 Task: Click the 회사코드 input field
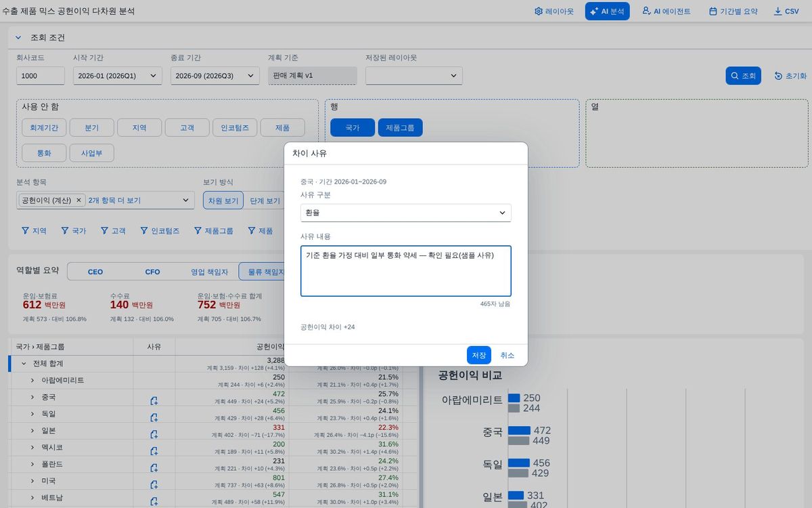[x=41, y=76]
